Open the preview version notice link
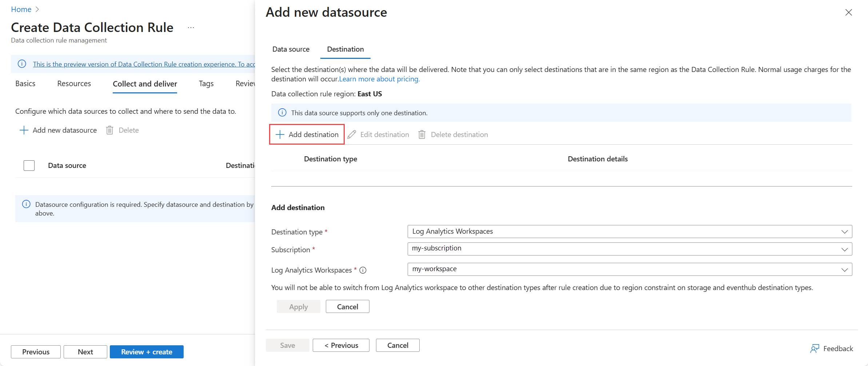 coord(144,64)
